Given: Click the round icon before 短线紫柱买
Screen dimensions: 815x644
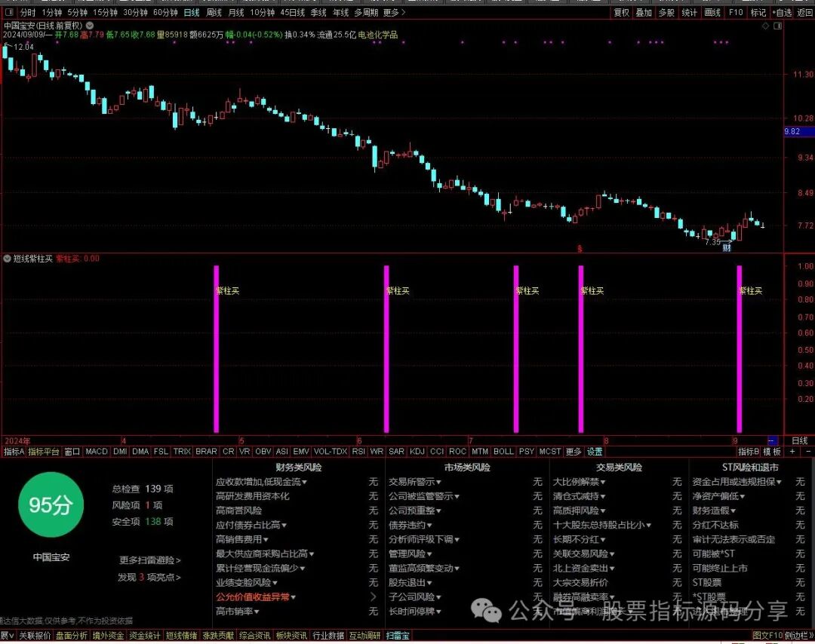Looking at the screenshot, I should click(x=8, y=258).
